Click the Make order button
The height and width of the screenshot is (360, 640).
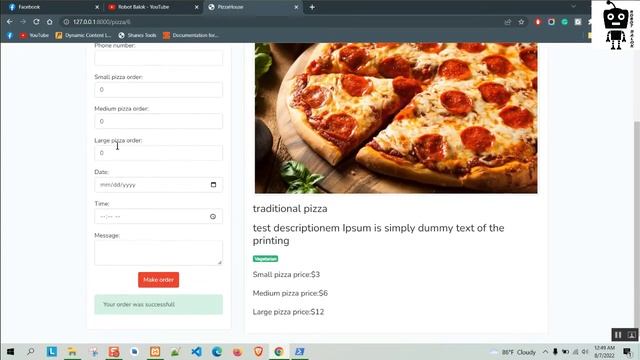tap(158, 280)
